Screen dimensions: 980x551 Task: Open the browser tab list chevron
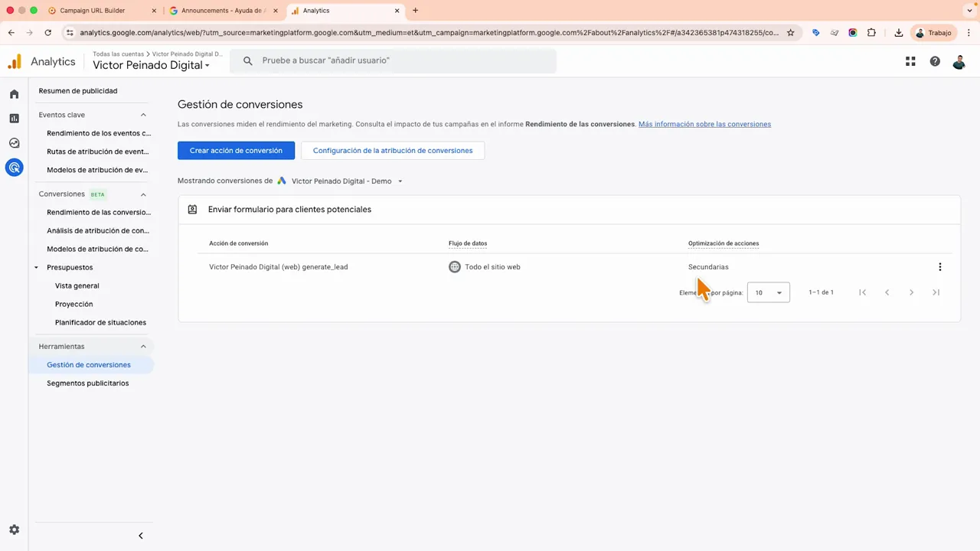[968, 11]
